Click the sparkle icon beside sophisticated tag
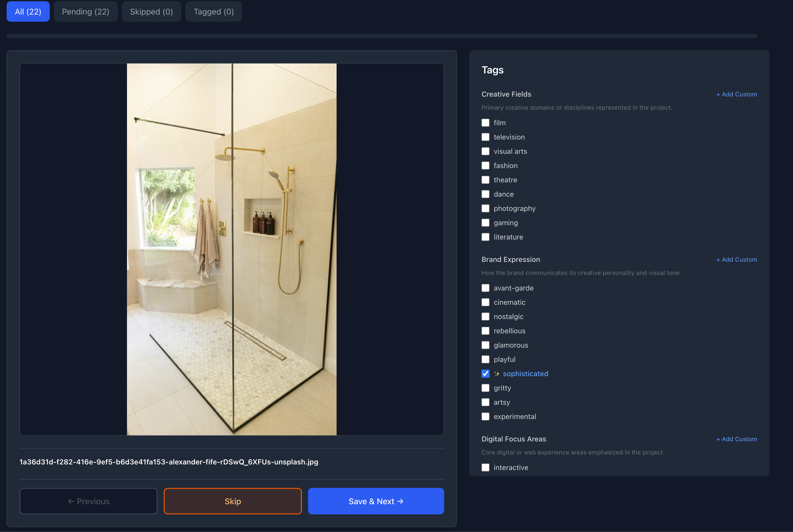Image resolution: width=793 pixels, height=532 pixels. click(497, 374)
